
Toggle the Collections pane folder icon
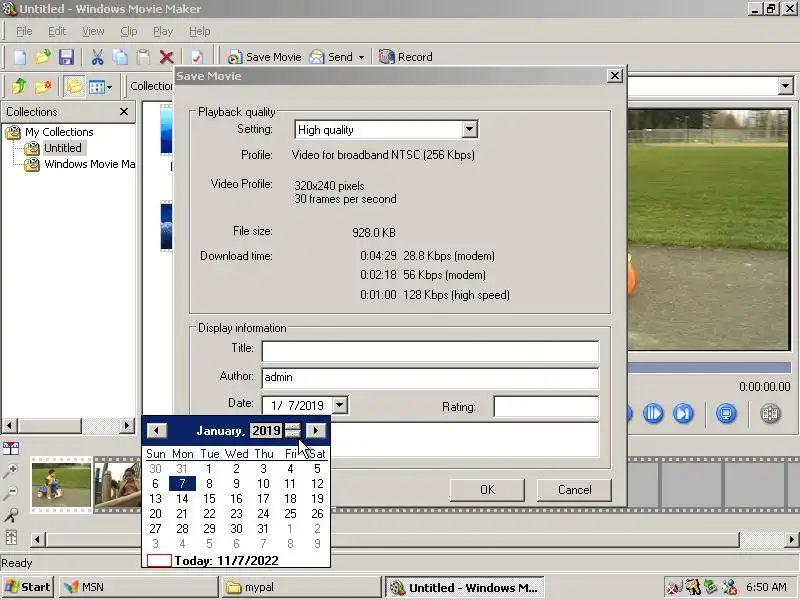tap(74, 86)
